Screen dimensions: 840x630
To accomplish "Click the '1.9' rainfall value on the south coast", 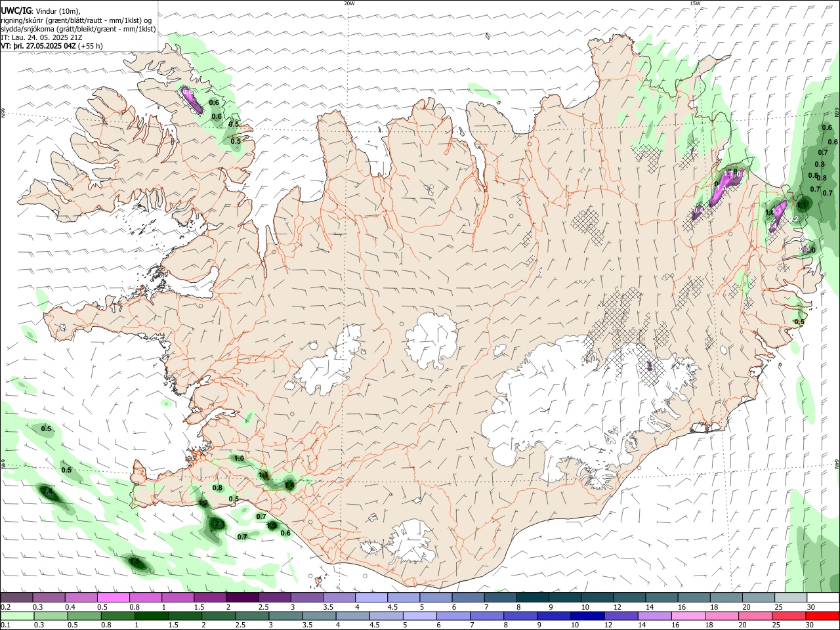I will click(271, 525).
